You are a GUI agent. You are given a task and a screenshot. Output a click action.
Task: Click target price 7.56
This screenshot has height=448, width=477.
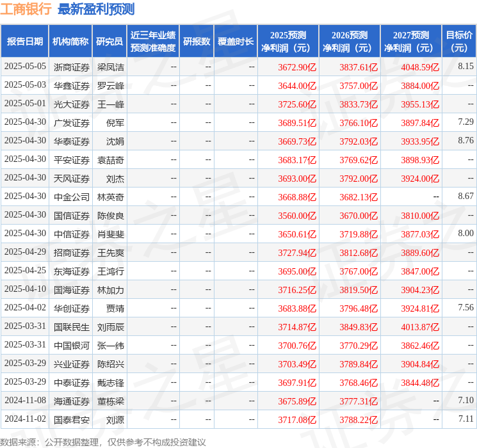click(465, 307)
